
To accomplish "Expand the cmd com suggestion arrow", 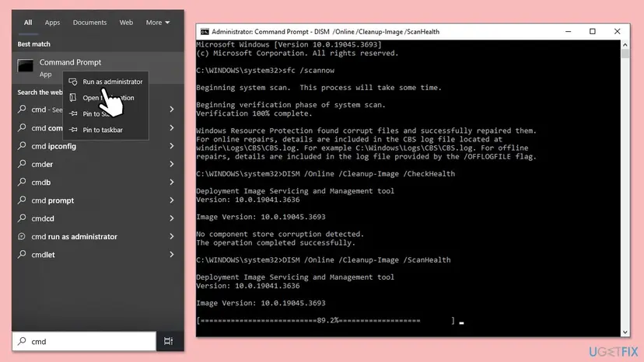I will [172, 127].
